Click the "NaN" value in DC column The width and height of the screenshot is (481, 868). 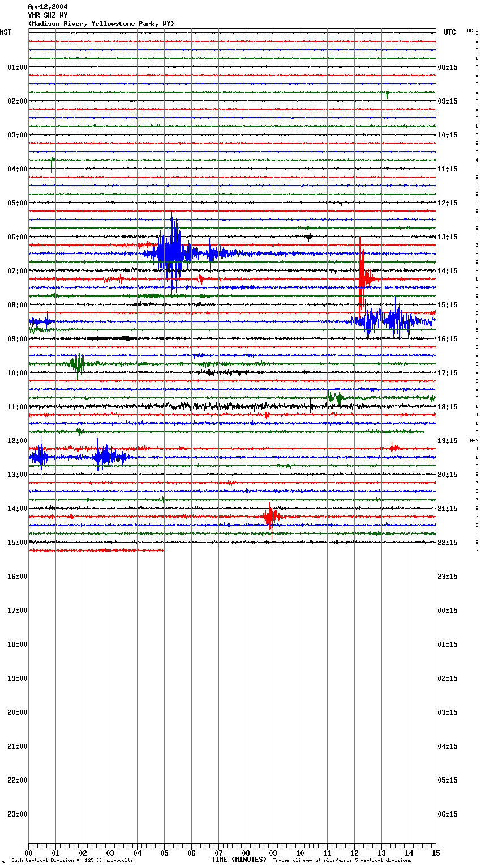pos(474,440)
